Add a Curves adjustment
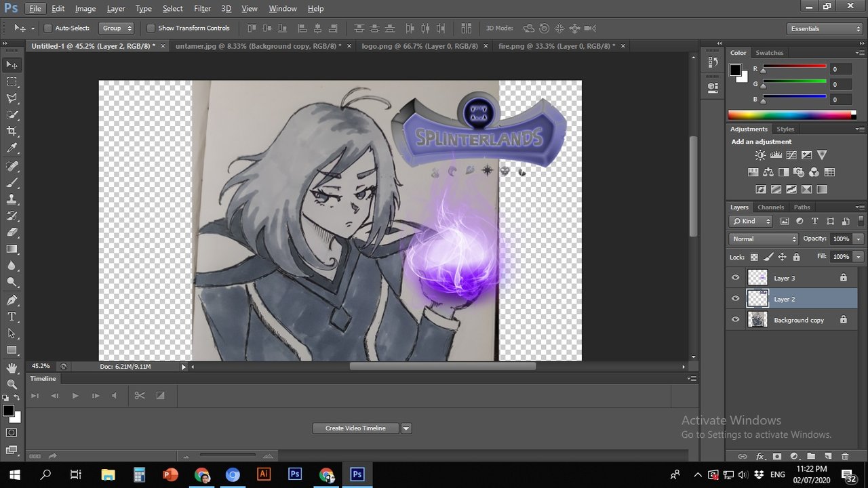The image size is (868, 488). tap(791, 155)
